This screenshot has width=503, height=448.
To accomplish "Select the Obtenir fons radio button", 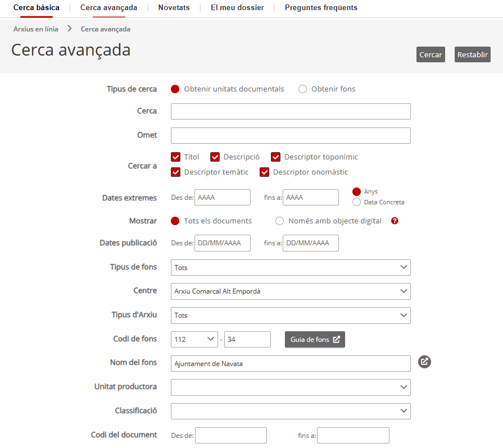I will pyautogui.click(x=303, y=89).
